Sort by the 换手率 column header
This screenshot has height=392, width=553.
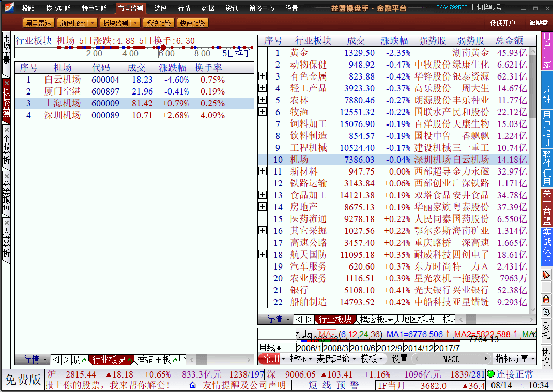(x=208, y=67)
